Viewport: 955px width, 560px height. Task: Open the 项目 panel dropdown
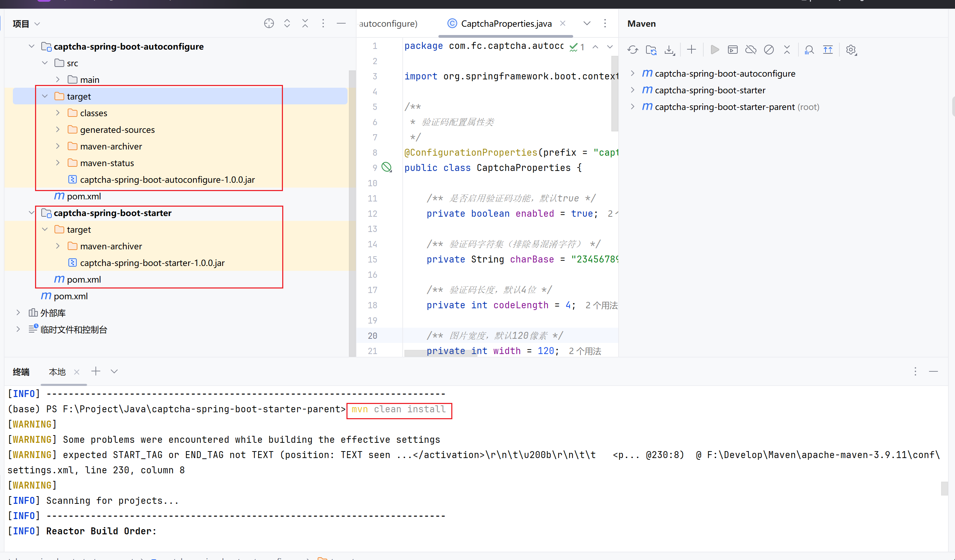tap(37, 24)
